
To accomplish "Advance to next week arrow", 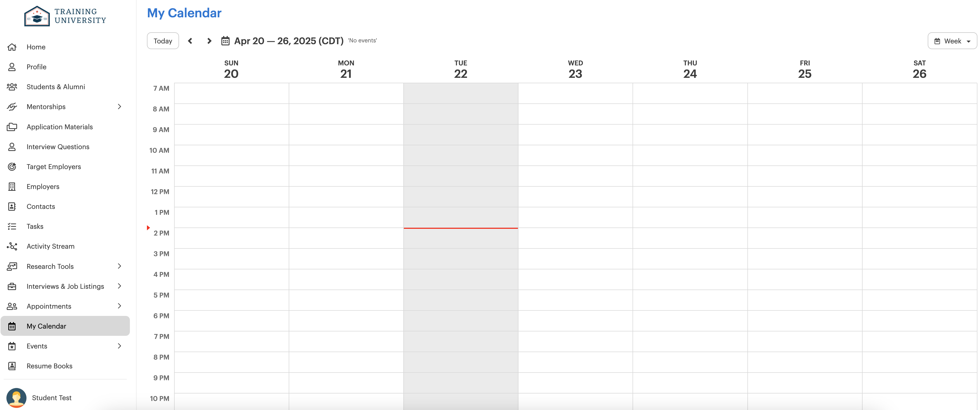I will (209, 41).
